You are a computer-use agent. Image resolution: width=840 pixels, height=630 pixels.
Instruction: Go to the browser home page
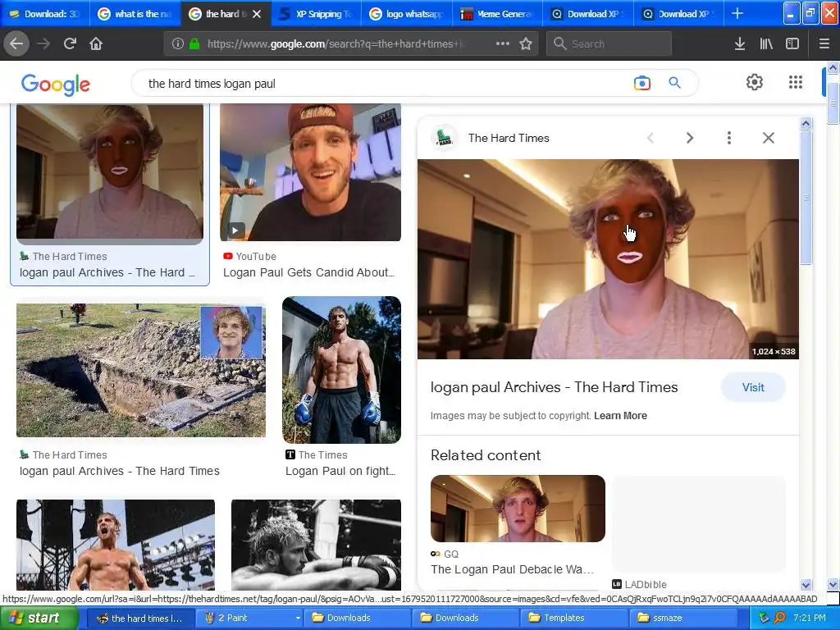[96, 44]
